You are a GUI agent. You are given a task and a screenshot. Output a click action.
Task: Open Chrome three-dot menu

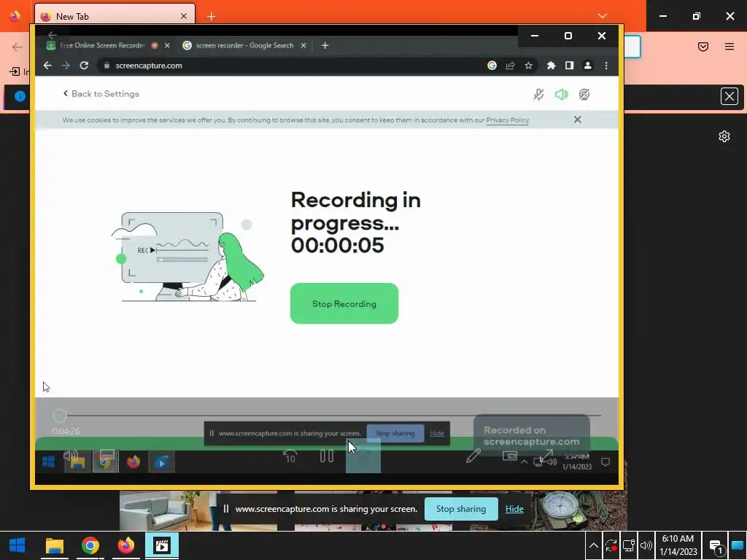(606, 65)
